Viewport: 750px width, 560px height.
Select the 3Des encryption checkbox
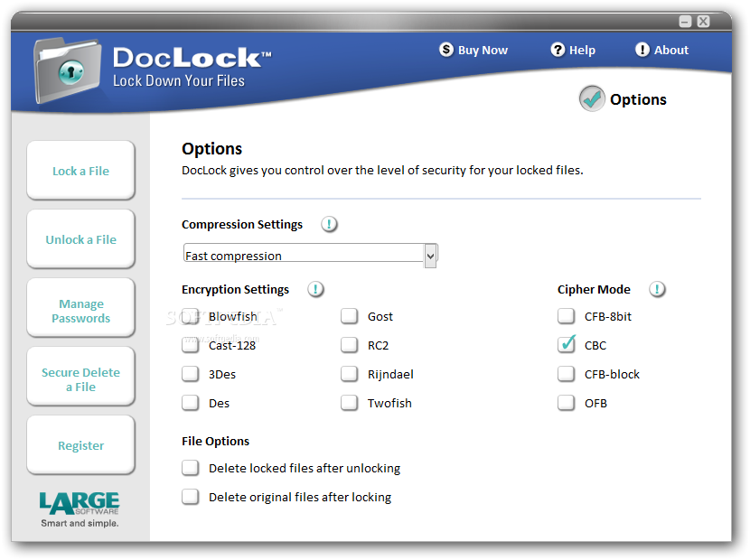click(x=191, y=374)
